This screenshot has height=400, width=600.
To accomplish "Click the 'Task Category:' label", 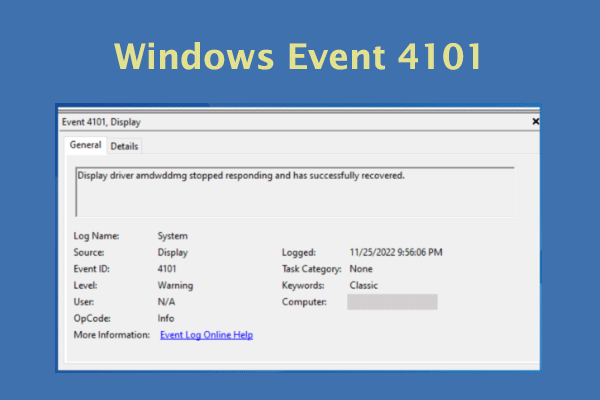I will 312,269.
